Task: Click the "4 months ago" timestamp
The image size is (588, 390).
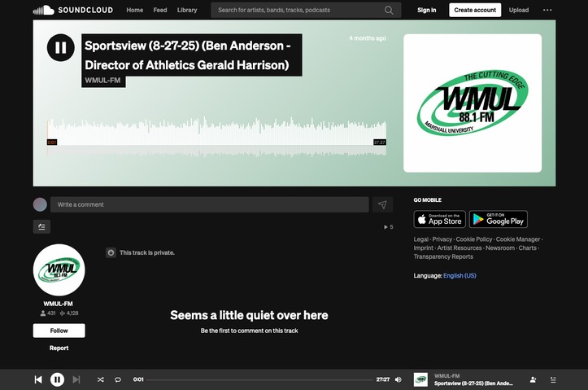Action: pos(368,38)
